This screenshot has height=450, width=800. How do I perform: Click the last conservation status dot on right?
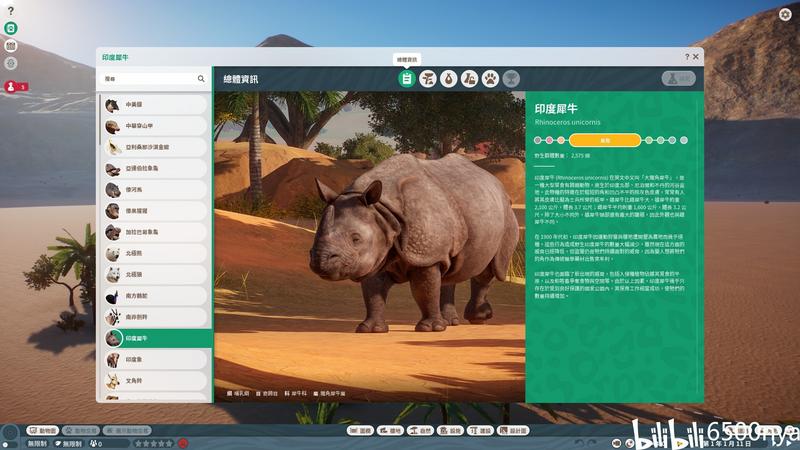684,140
